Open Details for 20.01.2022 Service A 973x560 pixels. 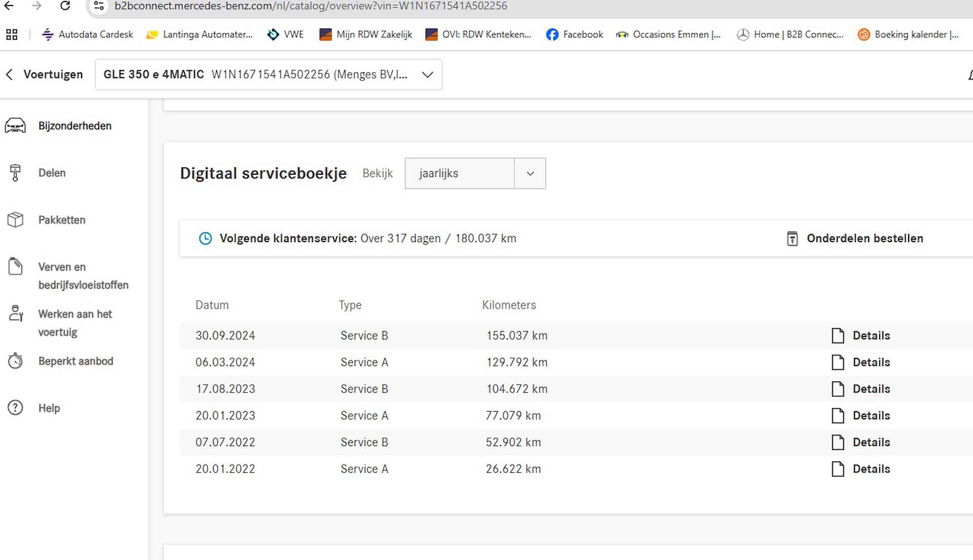coord(861,469)
